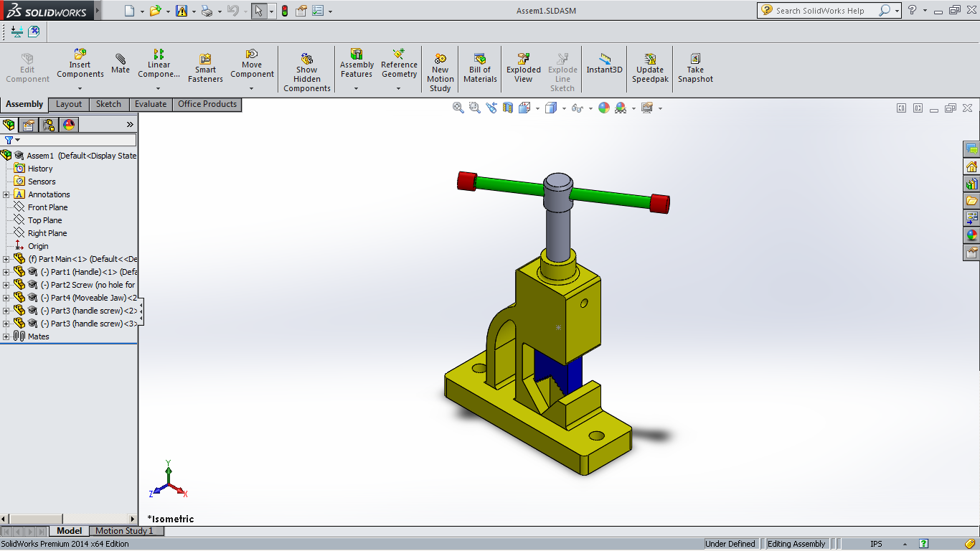Open the Options list icon
This screenshot has width=980, height=551.
pos(317,11)
